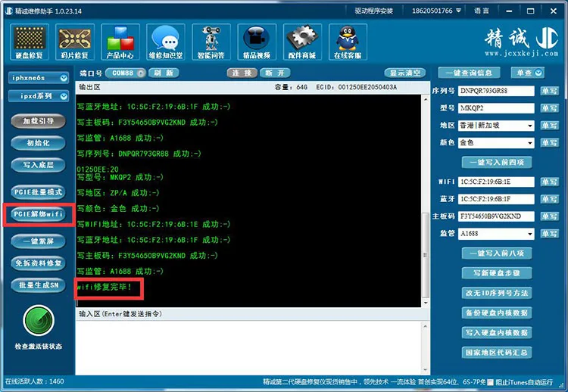Open 在线客服 penguin icon
The width and height of the screenshot is (568, 392).
pyautogui.click(x=348, y=42)
